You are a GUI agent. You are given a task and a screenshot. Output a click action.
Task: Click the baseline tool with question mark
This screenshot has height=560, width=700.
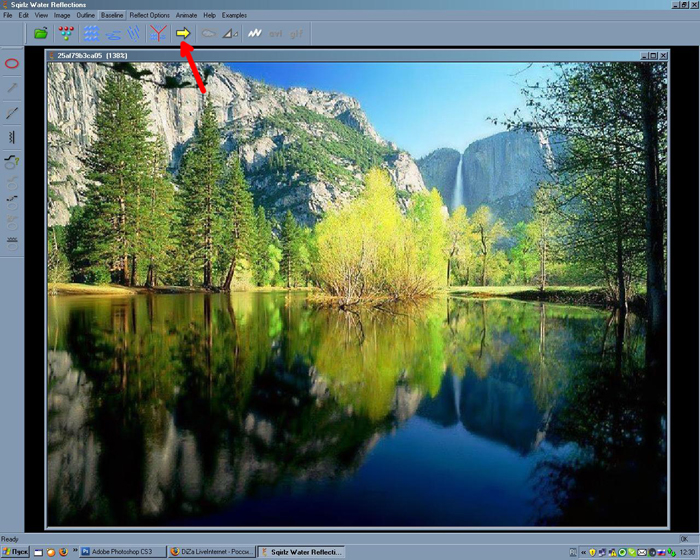point(12,162)
